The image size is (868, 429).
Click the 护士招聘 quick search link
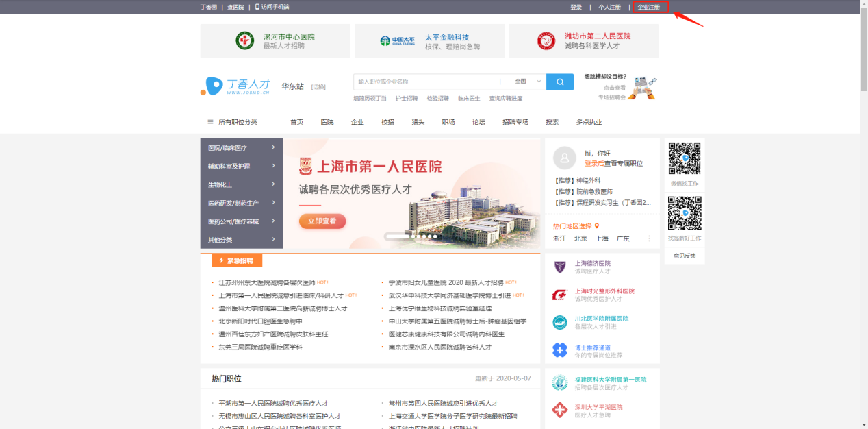click(x=407, y=99)
